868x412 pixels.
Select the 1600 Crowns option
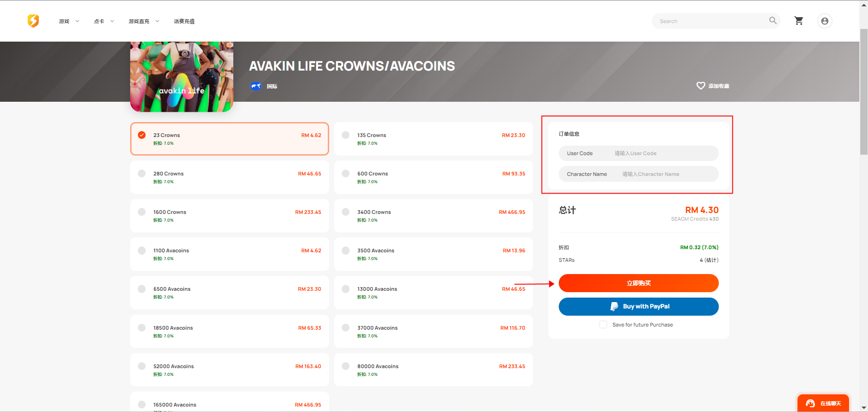coord(230,216)
